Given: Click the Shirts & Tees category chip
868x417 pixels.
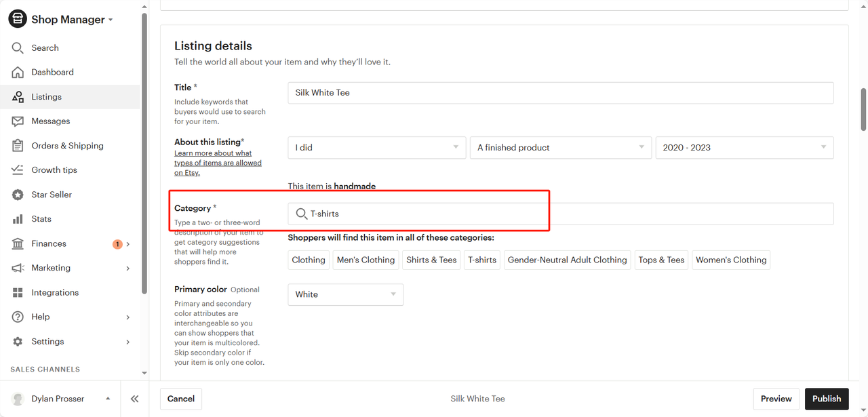Looking at the screenshot, I should click(x=431, y=260).
